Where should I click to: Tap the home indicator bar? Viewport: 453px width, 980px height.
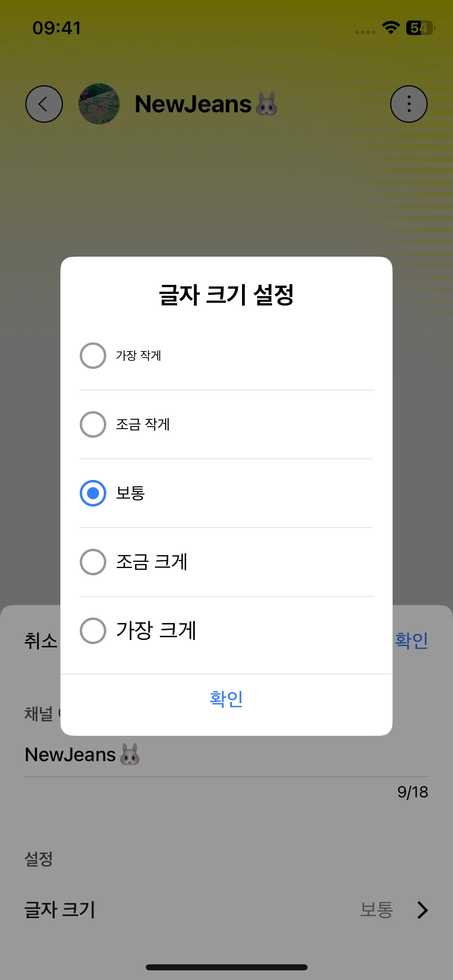coord(226,967)
